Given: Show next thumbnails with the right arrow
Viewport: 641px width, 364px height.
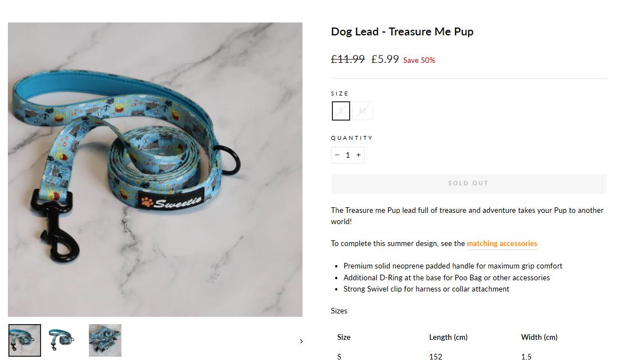Looking at the screenshot, I should tap(301, 341).
